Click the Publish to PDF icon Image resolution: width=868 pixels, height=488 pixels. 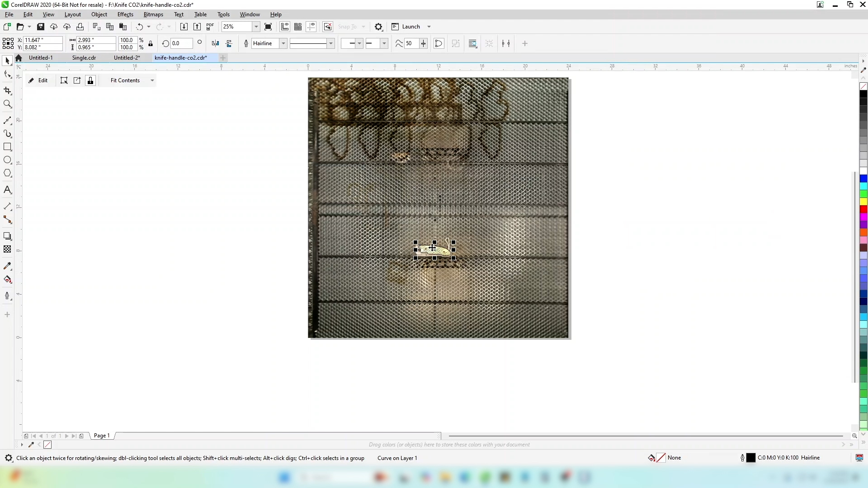tap(210, 27)
